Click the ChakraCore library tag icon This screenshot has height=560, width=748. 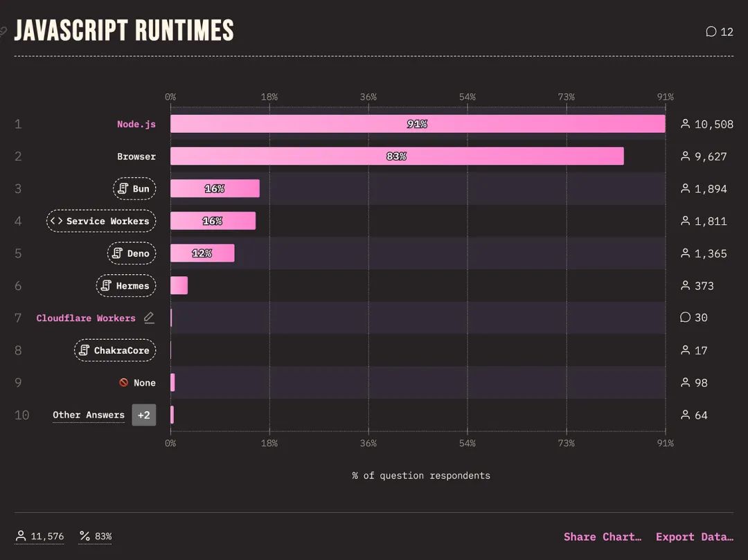coord(84,350)
